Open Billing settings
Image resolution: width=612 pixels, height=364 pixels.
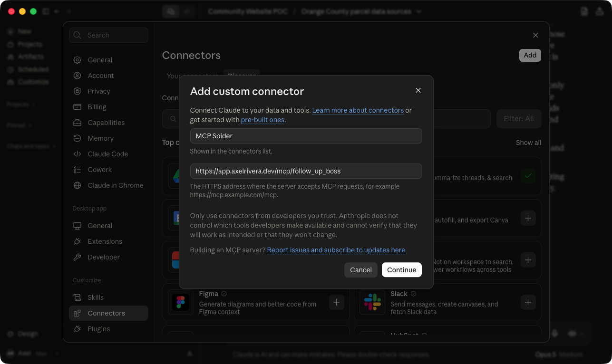coord(108,107)
